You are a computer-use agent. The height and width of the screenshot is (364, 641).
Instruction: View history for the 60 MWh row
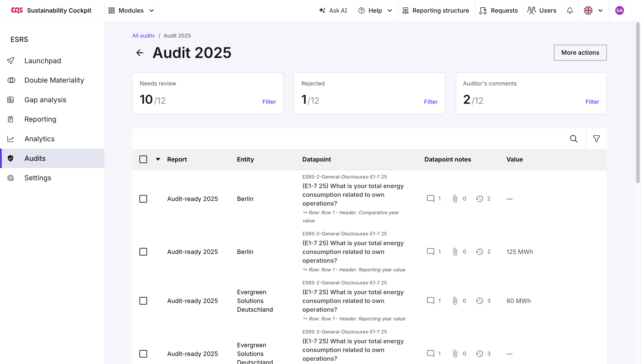pyautogui.click(x=479, y=301)
